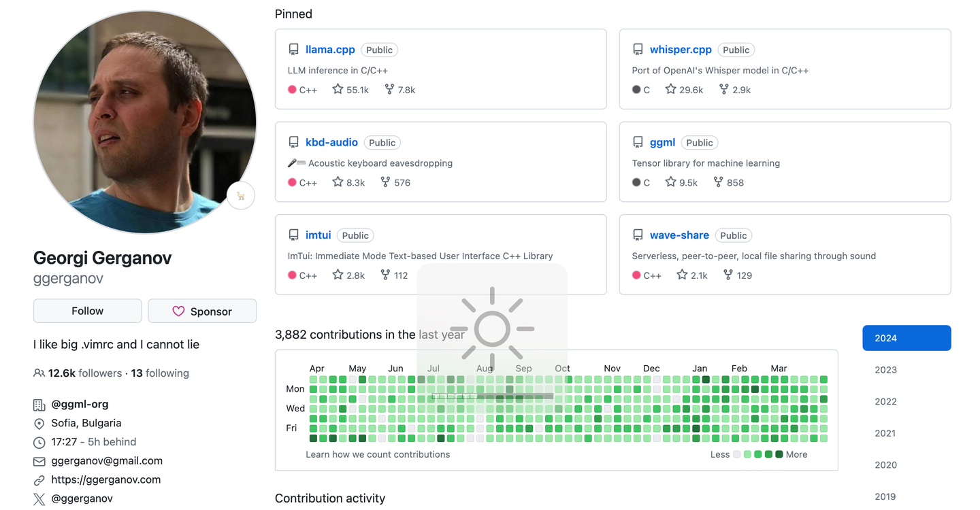Click the fork icon on imtui
Screen dimensions: 980x510
pos(385,275)
